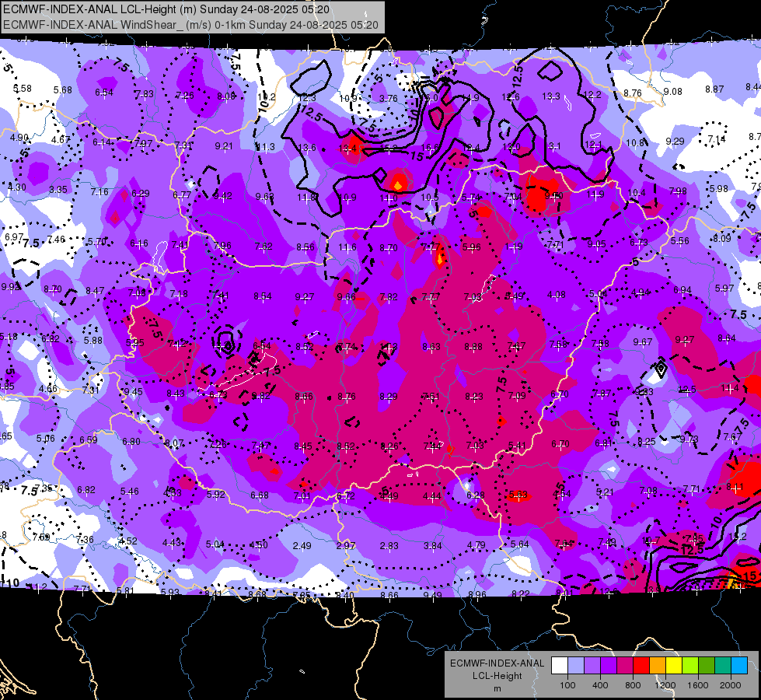The height and width of the screenshot is (700, 761).
Task: Click the wind shear value 5.68
Action: tap(63, 90)
